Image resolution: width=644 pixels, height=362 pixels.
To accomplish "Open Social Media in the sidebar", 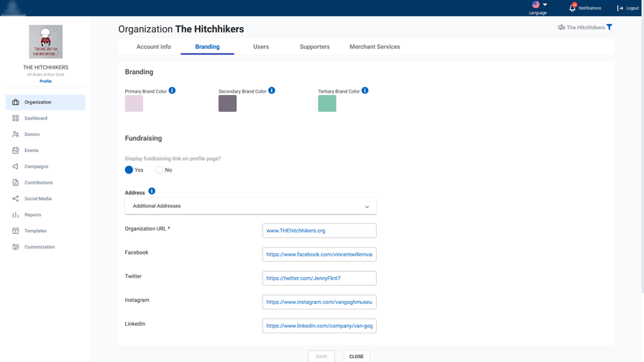I will click(x=38, y=198).
